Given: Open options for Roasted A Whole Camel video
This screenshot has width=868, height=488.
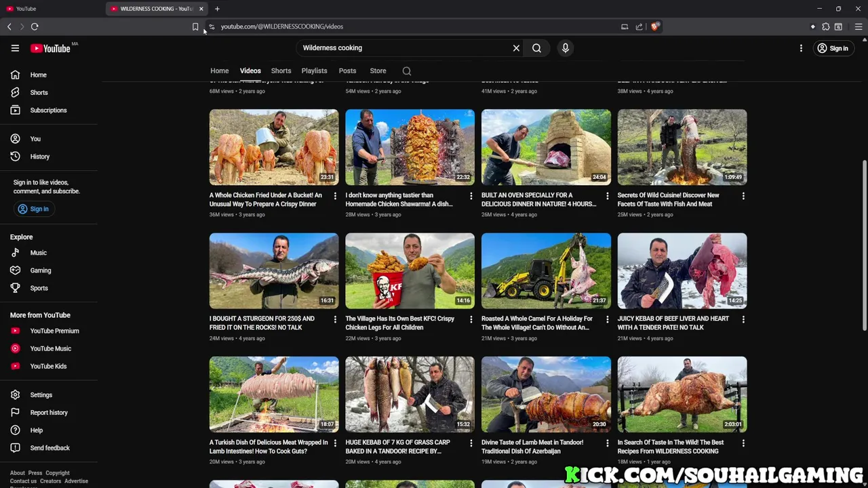Looking at the screenshot, I should pos(607,319).
